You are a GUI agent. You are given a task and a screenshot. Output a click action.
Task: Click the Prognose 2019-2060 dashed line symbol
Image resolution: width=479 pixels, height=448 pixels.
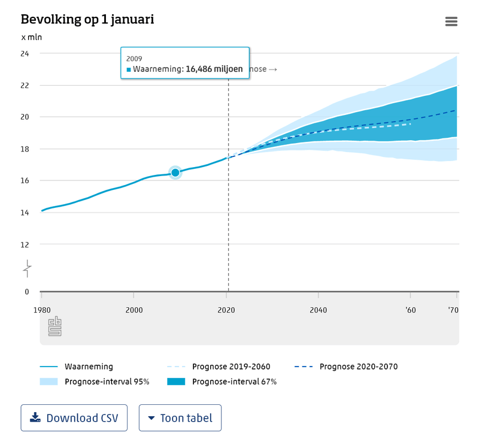pos(176,367)
